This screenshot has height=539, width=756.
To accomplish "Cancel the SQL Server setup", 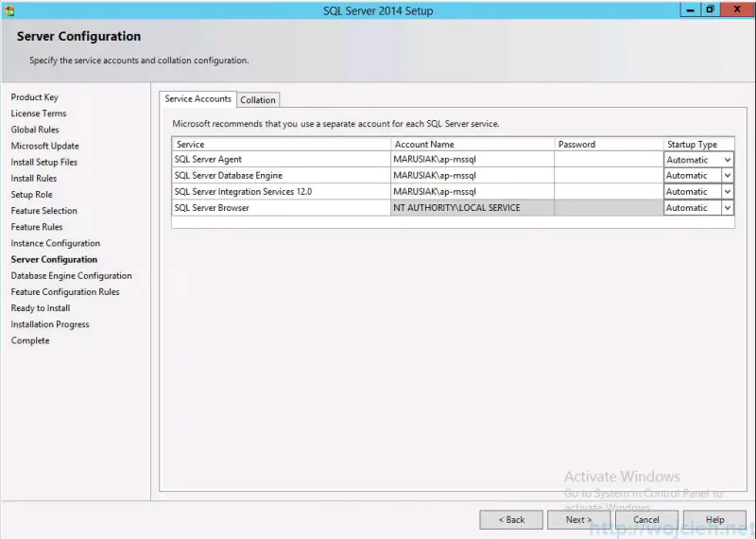I will 646,520.
